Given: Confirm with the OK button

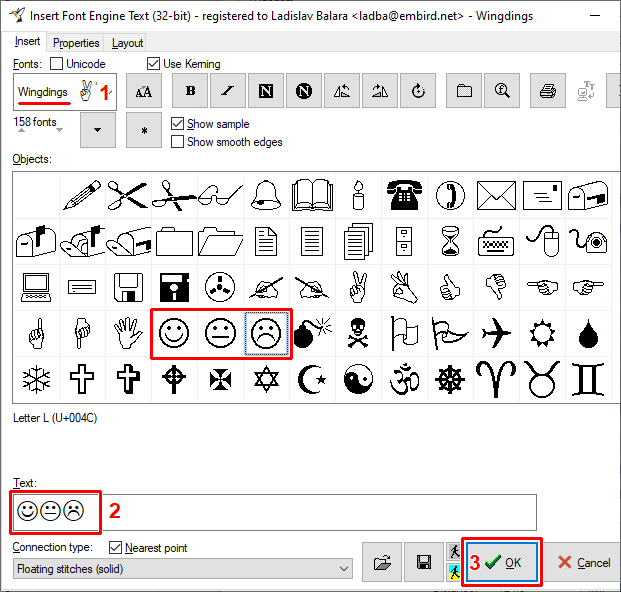Looking at the screenshot, I should click(x=503, y=563).
